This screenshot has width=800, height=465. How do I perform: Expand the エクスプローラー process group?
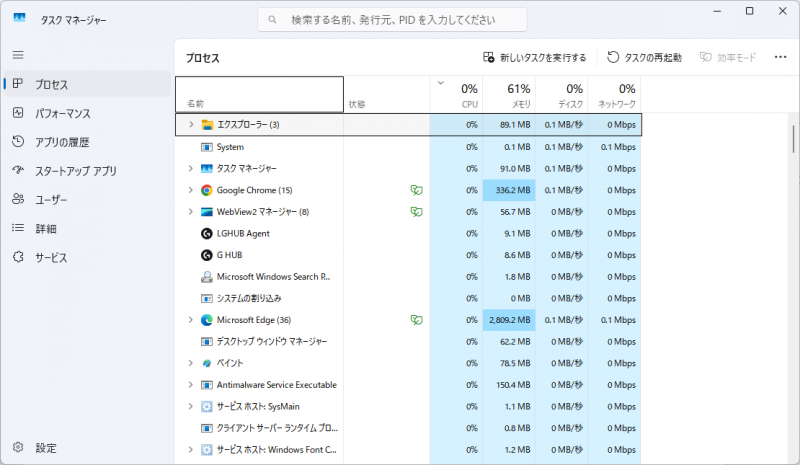pos(190,125)
